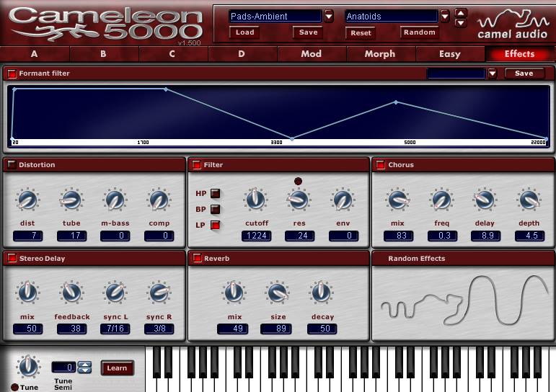Click the Random preset button

[x=419, y=32]
